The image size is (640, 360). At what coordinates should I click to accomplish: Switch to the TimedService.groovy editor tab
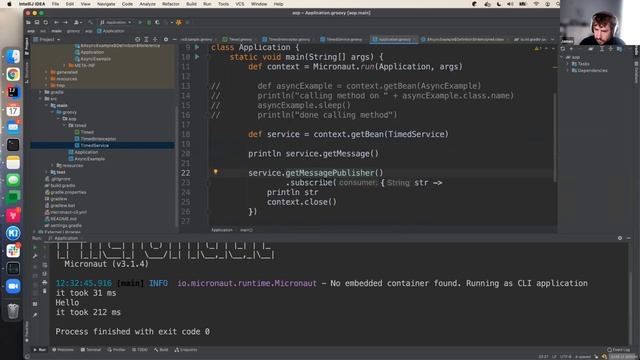pyautogui.click(x=342, y=40)
